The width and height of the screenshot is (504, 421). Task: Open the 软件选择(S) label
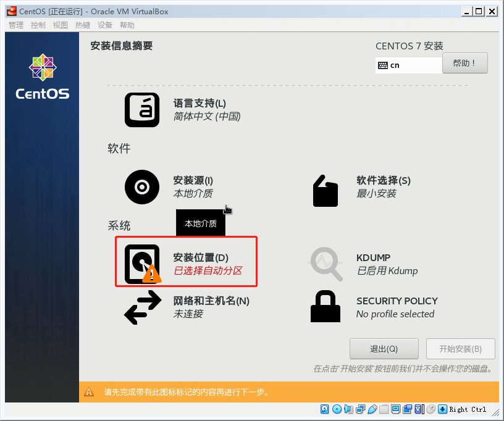tap(384, 180)
